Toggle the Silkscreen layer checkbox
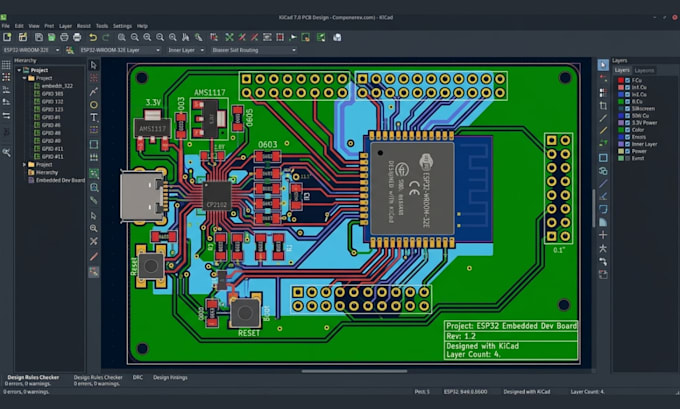The image size is (680, 409). pos(628,108)
